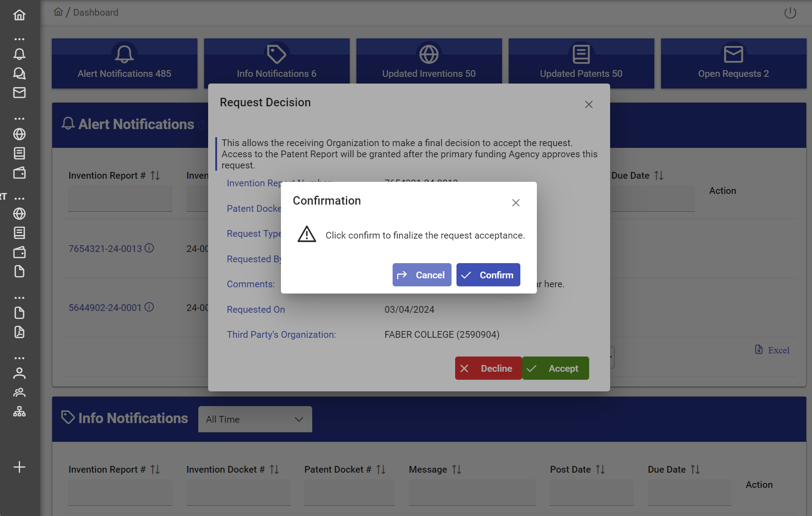Screen dimensions: 812x516
Task: Click the home icon in sidebar
Action: (x=19, y=15)
